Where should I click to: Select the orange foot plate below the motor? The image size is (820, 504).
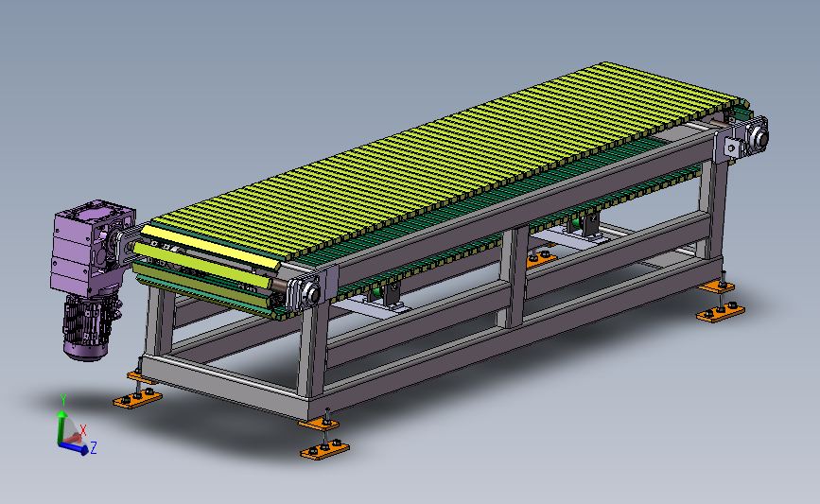(137, 399)
